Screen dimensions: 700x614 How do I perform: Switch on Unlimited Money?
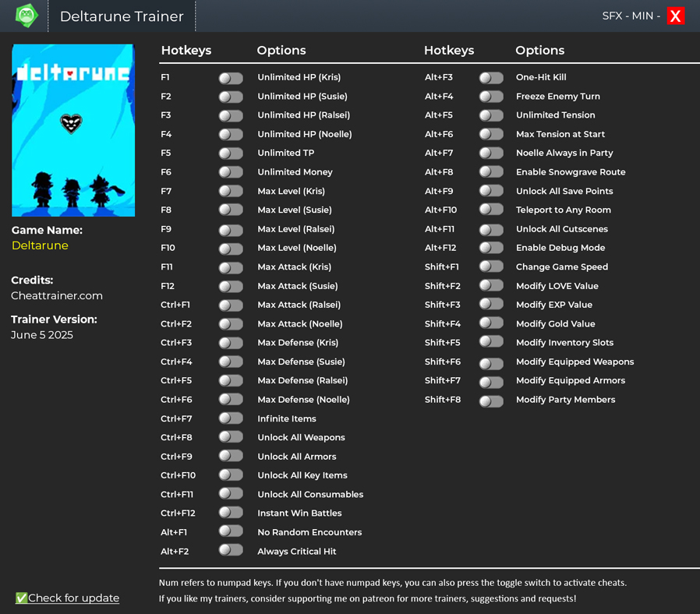pos(231,172)
